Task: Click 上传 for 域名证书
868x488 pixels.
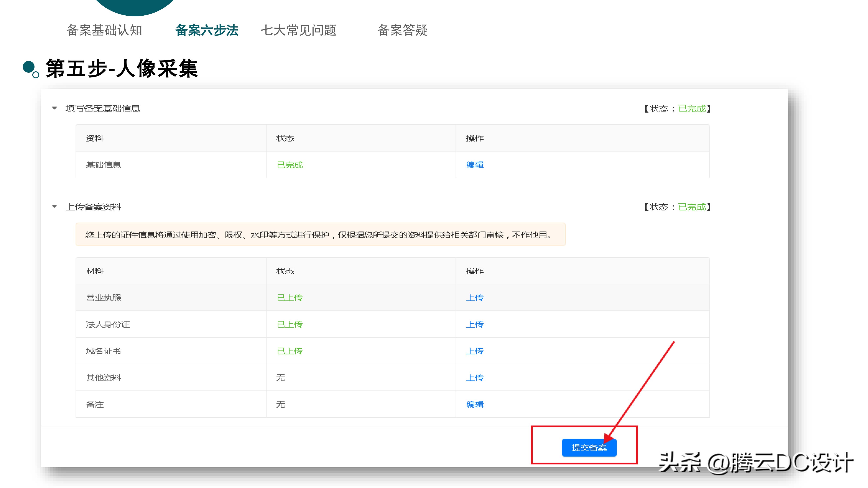Action: (475, 351)
